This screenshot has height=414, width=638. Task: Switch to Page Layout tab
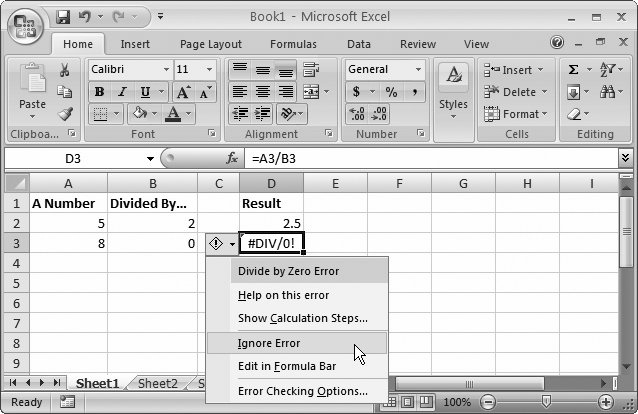(x=211, y=44)
